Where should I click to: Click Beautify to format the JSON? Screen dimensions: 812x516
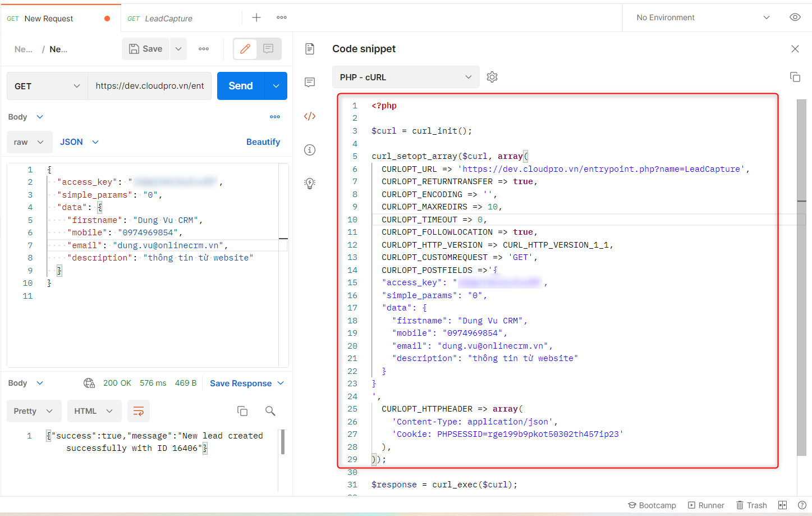click(263, 142)
